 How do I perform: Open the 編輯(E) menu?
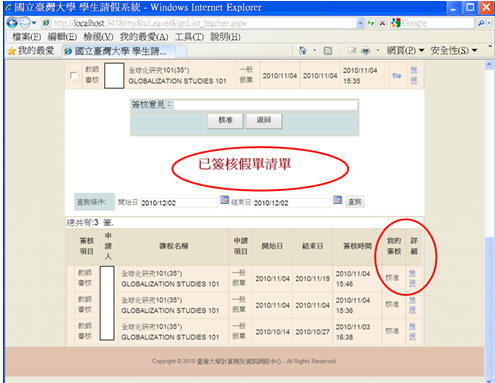pyautogui.click(x=62, y=37)
